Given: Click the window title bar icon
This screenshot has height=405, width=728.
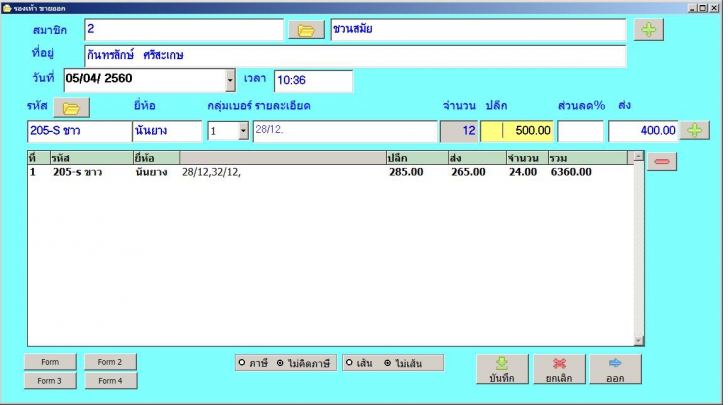Looking at the screenshot, I should [x=7, y=8].
